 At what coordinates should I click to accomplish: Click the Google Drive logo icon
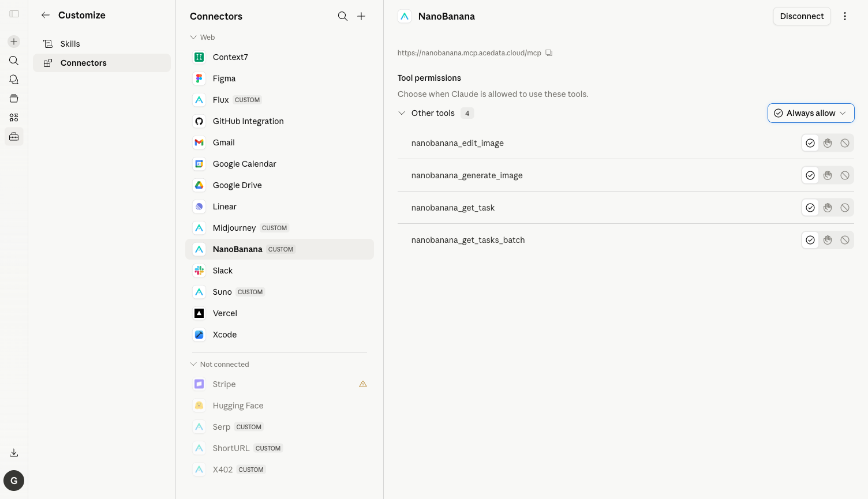pos(199,185)
